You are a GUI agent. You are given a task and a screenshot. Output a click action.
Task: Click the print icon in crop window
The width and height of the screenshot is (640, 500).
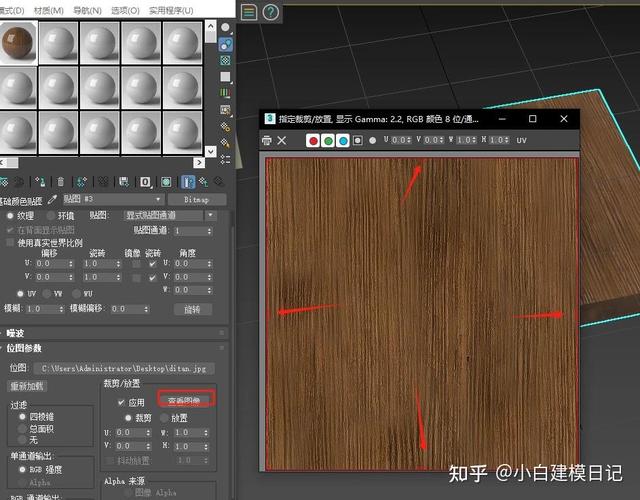(267, 140)
